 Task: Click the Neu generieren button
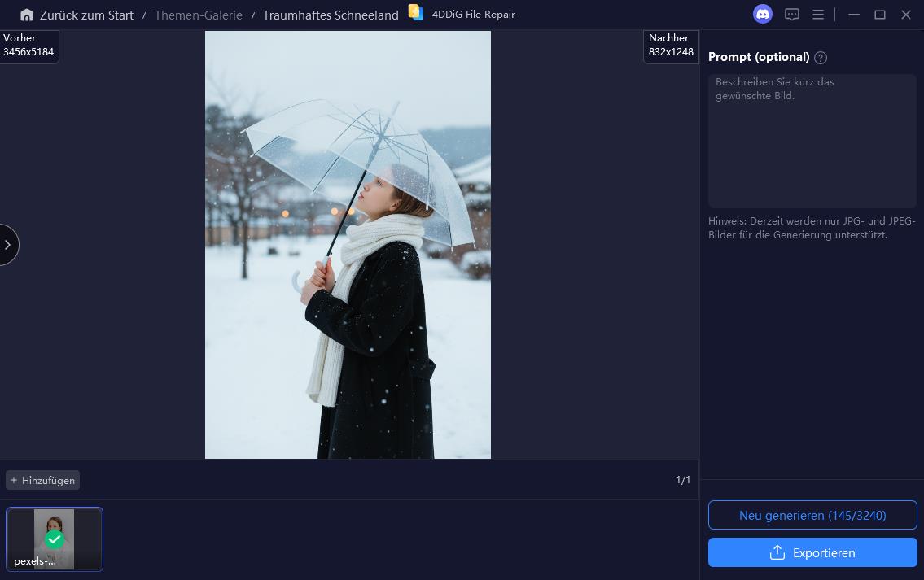[812, 515]
